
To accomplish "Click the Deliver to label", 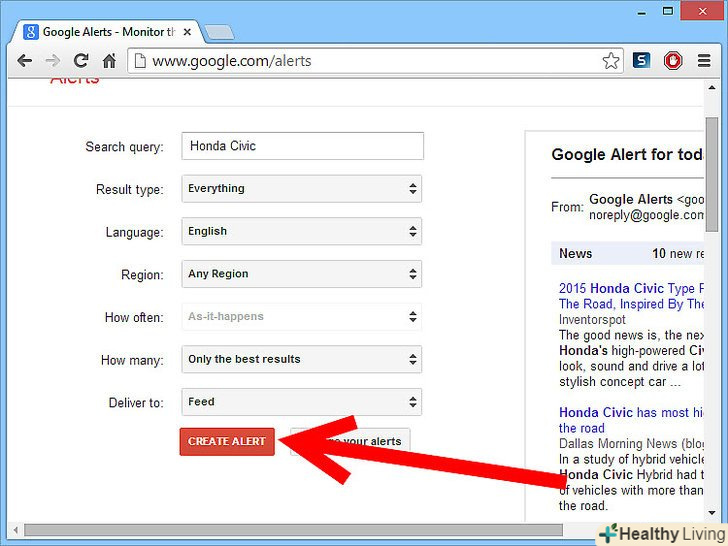I will point(136,403).
